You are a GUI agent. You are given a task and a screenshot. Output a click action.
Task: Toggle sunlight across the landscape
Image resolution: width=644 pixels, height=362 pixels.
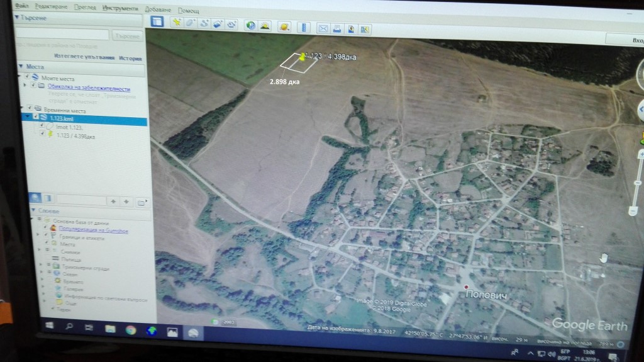click(265, 26)
